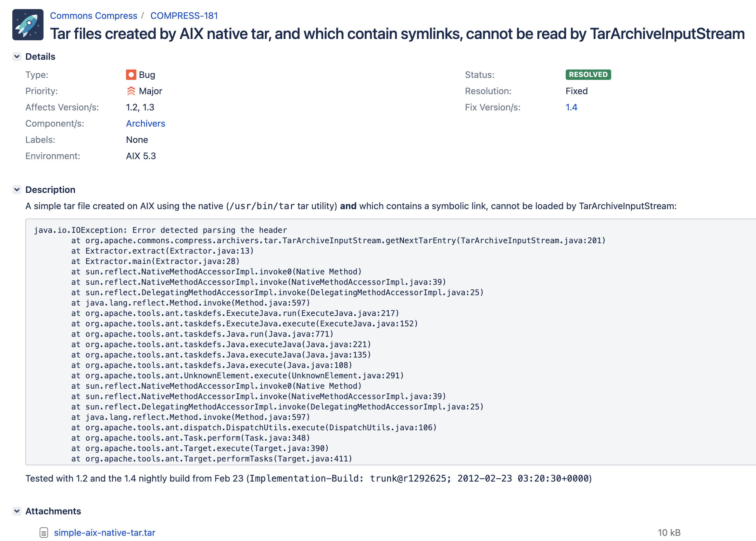The image size is (756, 541).
Task: Open fix version 1.4 link
Action: click(x=571, y=107)
